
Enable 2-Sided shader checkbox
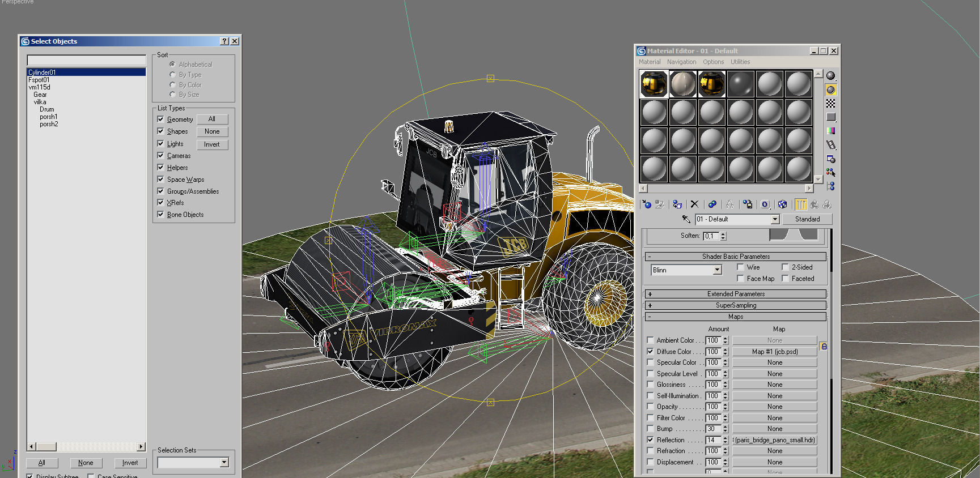click(785, 267)
